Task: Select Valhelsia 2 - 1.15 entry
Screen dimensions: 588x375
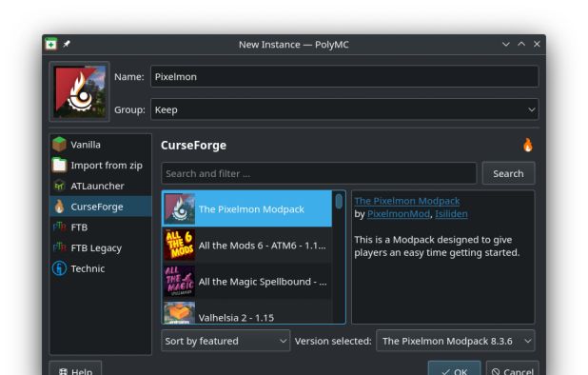Action: pyautogui.click(x=247, y=312)
